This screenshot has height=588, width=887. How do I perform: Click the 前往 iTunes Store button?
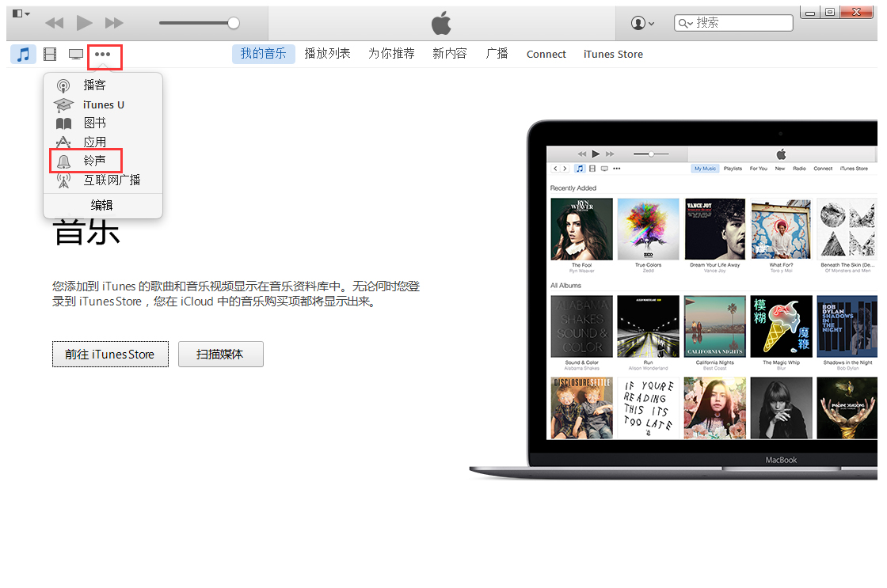[x=110, y=355]
